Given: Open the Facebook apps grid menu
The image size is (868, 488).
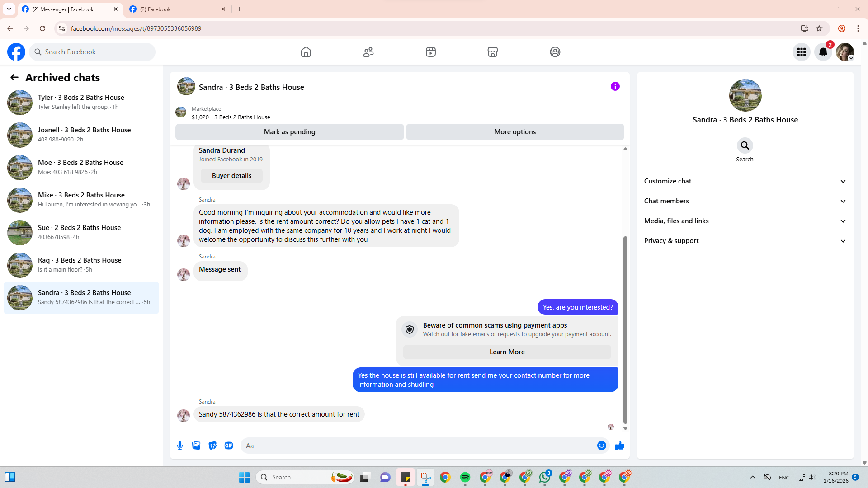Looking at the screenshot, I should click(x=801, y=52).
